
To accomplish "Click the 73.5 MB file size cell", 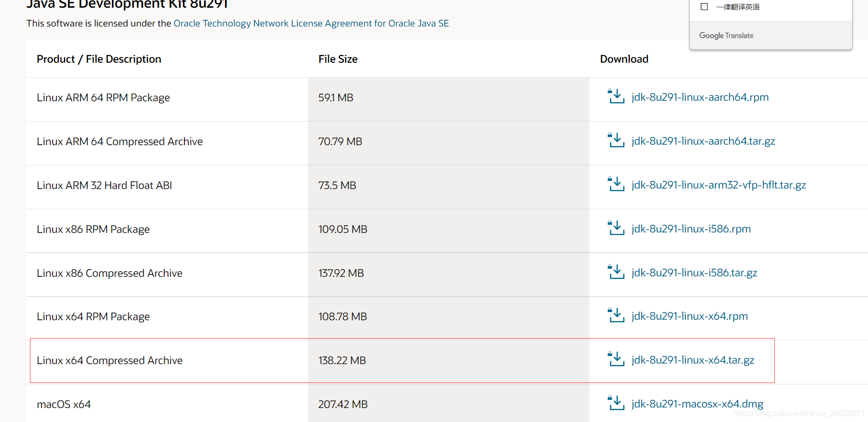I will tap(448, 187).
